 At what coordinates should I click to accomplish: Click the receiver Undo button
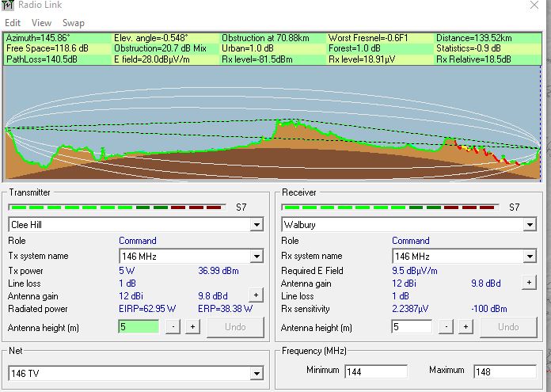click(x=507, y=327)
